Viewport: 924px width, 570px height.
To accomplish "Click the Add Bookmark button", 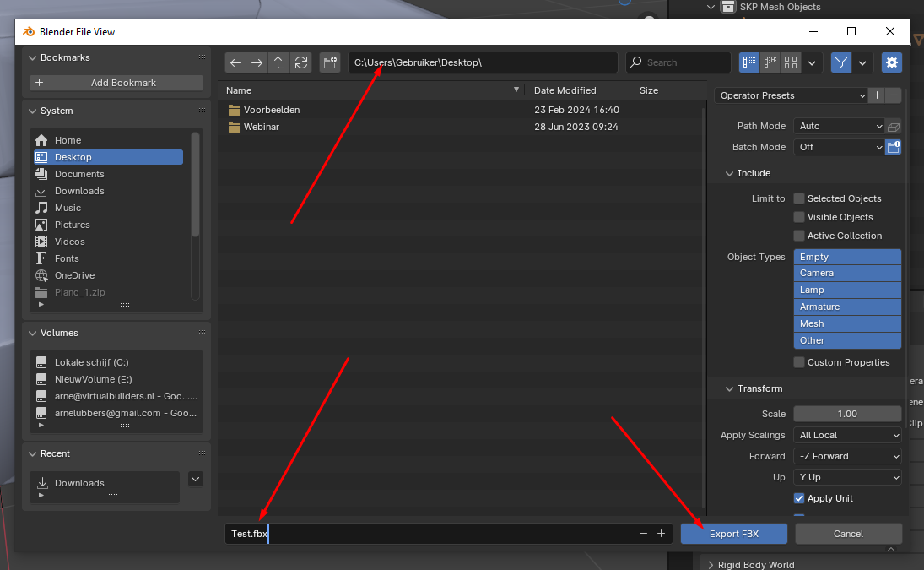I will click(x=116, y=83).
